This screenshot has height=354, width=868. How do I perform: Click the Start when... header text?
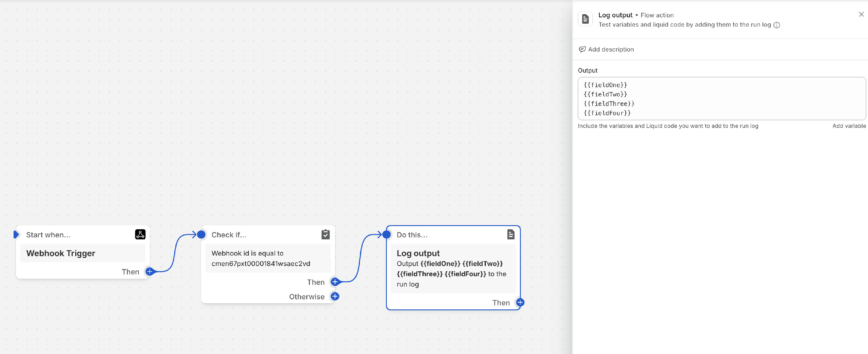pos(48,235)
